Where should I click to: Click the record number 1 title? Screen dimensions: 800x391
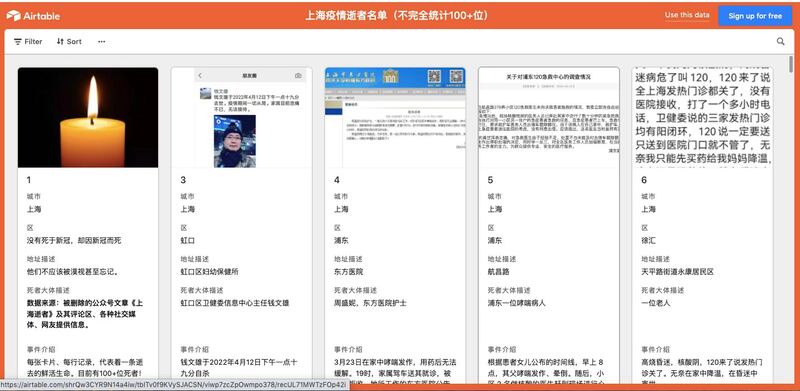(x=29, y=180)
